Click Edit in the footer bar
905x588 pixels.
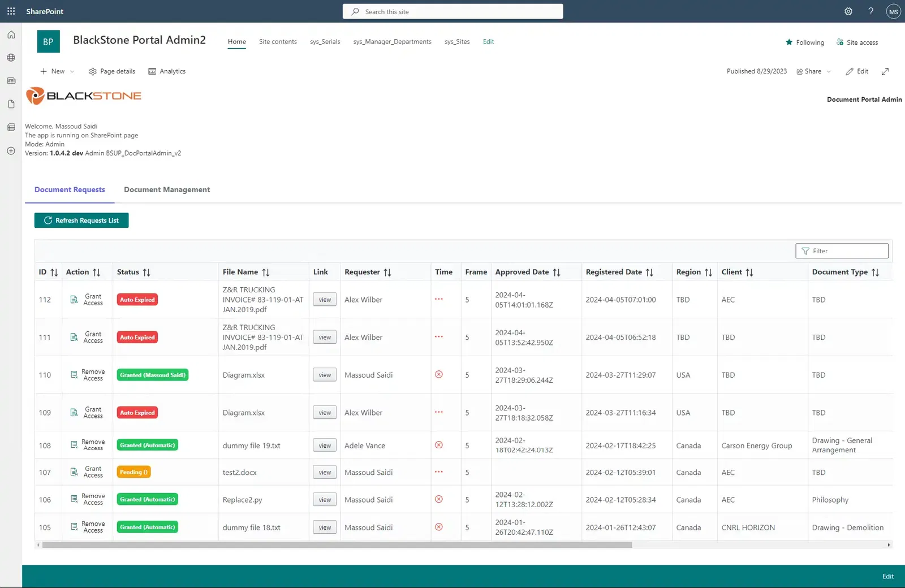tap(888, 577)
